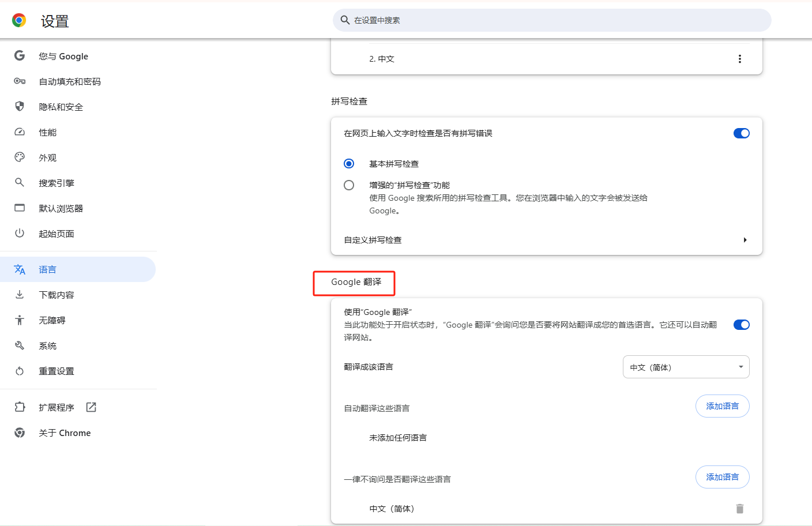812x526 pixels.
Task: Turn off the spell check toggle
Action: tap(742, 133)
